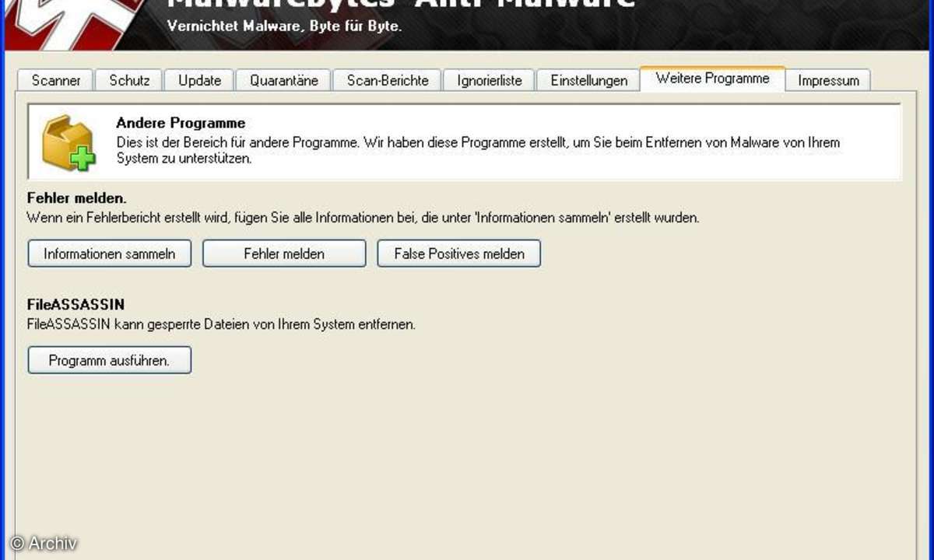Screen dimensions: 934x560
Task: Run FileASSASSIN with Programm ausführen button
Action: point(110,360)
